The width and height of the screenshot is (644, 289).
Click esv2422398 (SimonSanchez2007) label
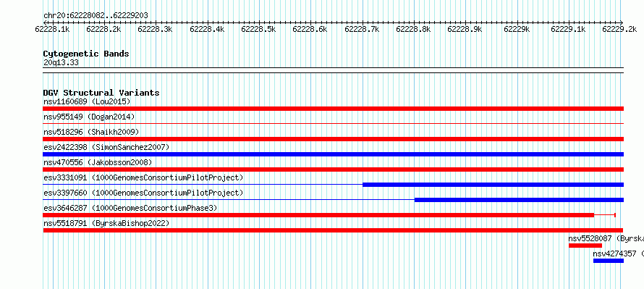tap(106, 147)
